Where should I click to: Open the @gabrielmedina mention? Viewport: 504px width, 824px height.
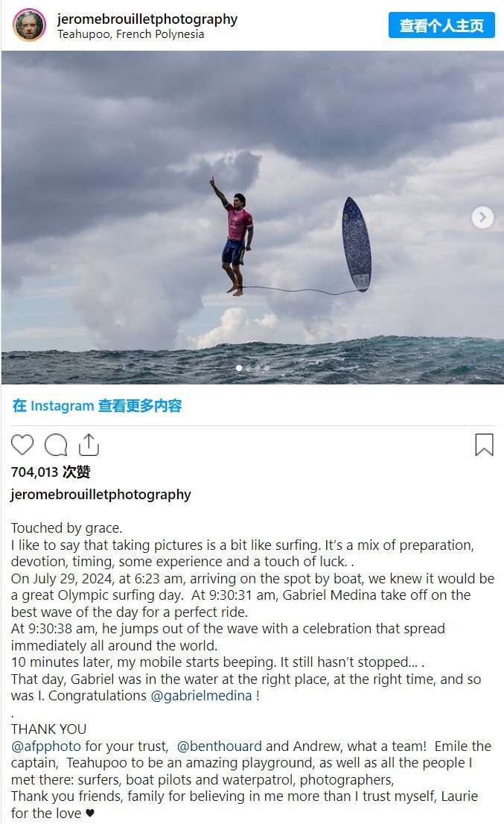pyautogui.click(x=202, y=696)
